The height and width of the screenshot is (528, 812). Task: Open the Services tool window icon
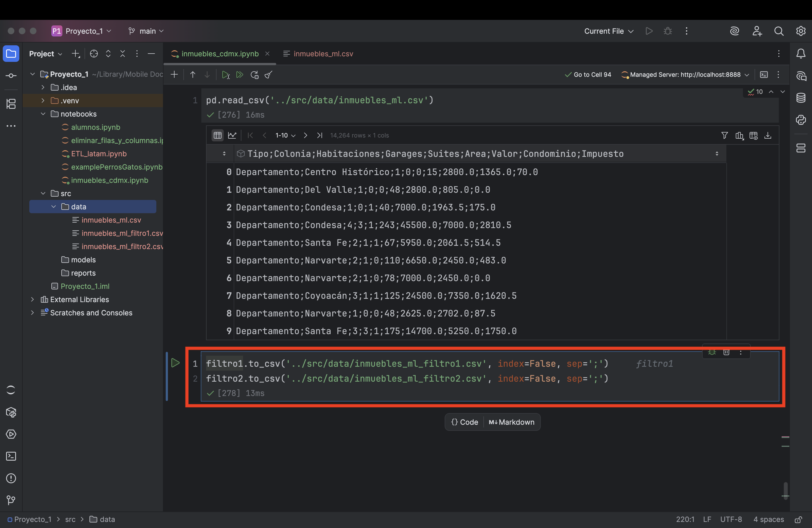(x=11, y=434)
